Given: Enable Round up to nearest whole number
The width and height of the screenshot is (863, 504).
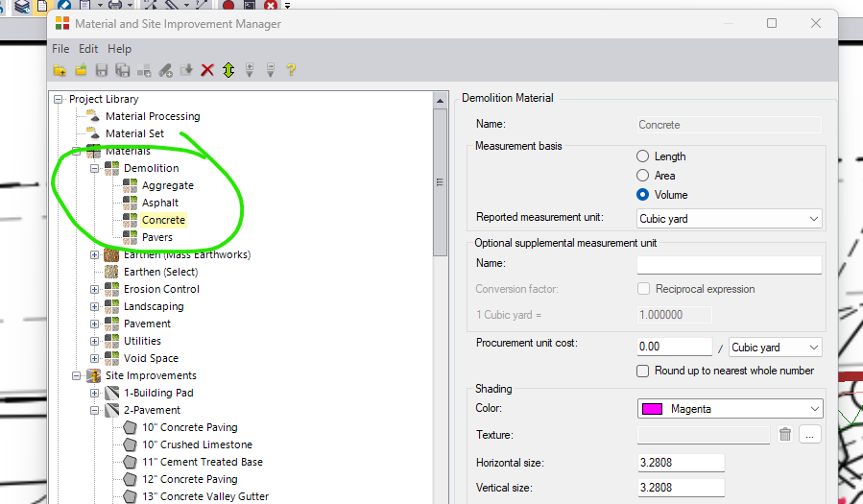Looking at the screenshot, I should point(642,371).
